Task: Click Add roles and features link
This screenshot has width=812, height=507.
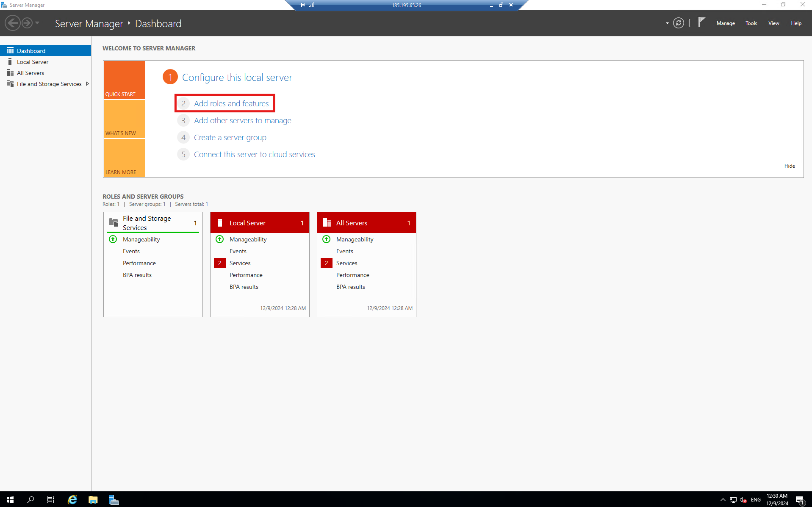Action: coord(231,103)
